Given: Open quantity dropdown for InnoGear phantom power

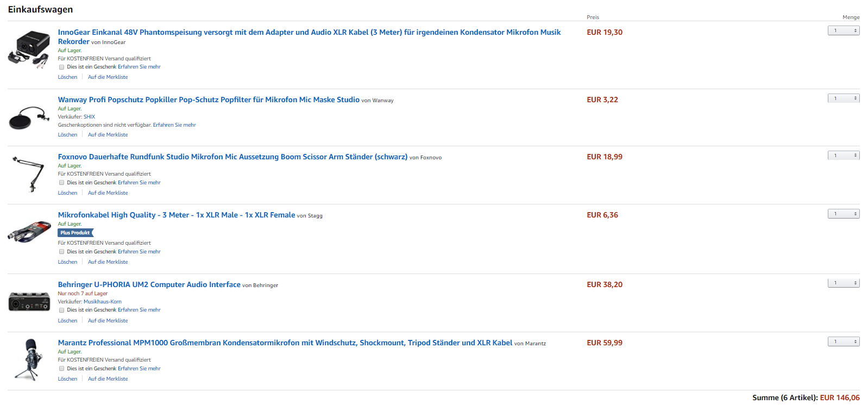Looking at the screenshot, I should (843, 31).
